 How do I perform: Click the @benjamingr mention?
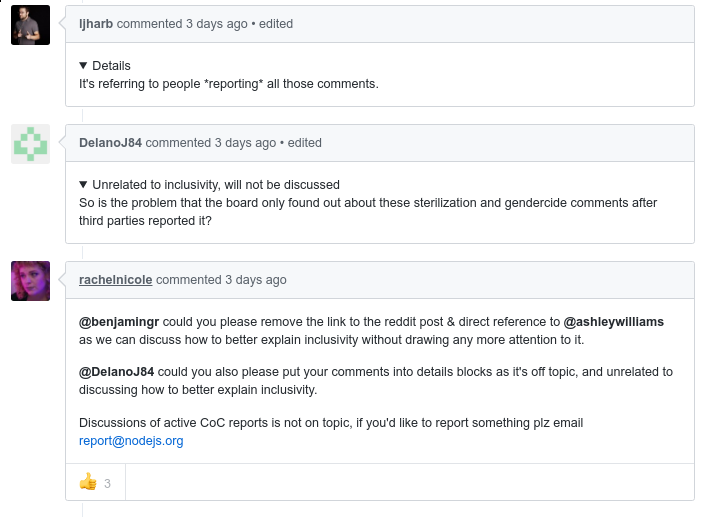[x=119, y=322]
